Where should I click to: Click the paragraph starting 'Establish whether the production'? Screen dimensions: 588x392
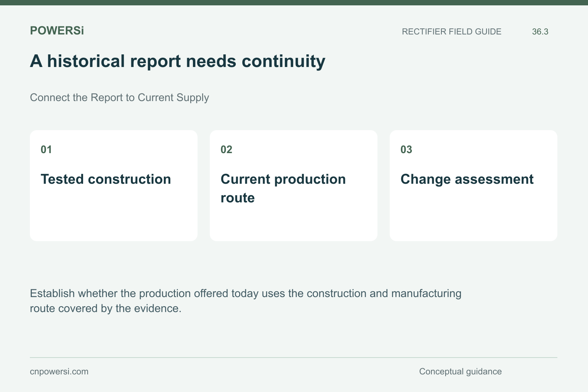point(246,301)
